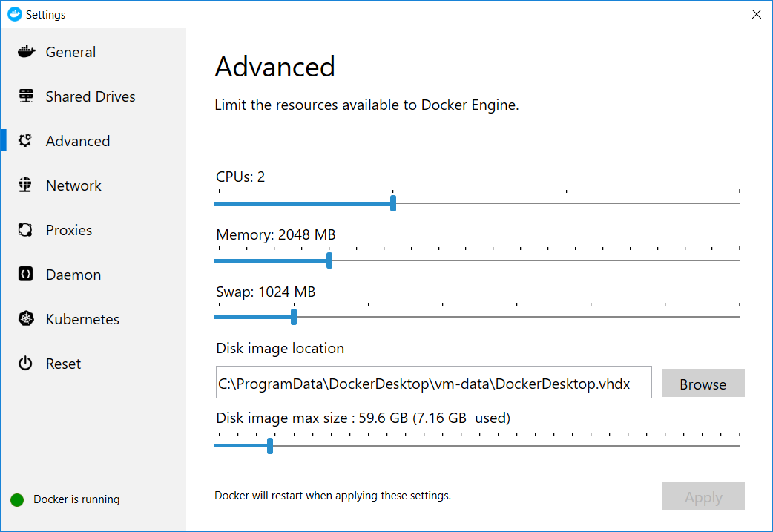Click the Memory slider handle

click(x=329, y=260)
